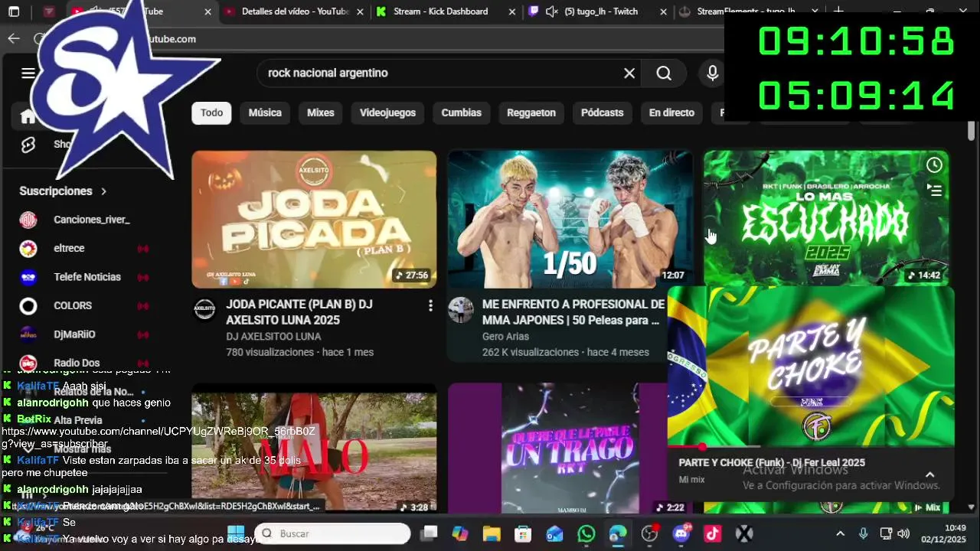
Task: Unmute the tugo_lh Twitch tab
Action: pos(551,11)
